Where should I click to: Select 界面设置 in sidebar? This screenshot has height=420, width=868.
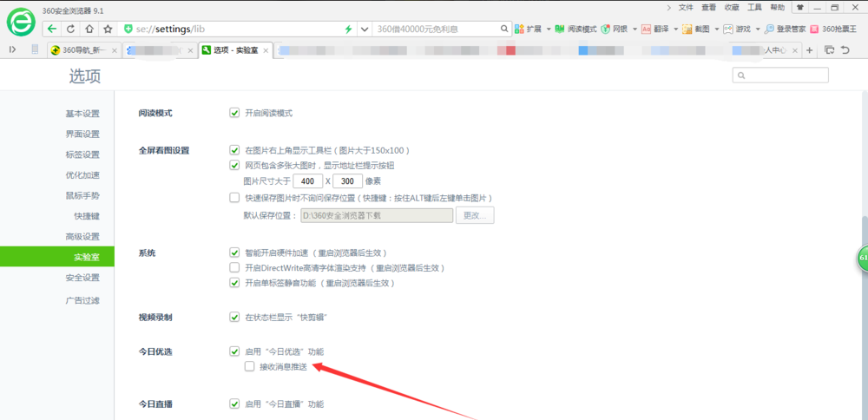(x=82, y=134)
